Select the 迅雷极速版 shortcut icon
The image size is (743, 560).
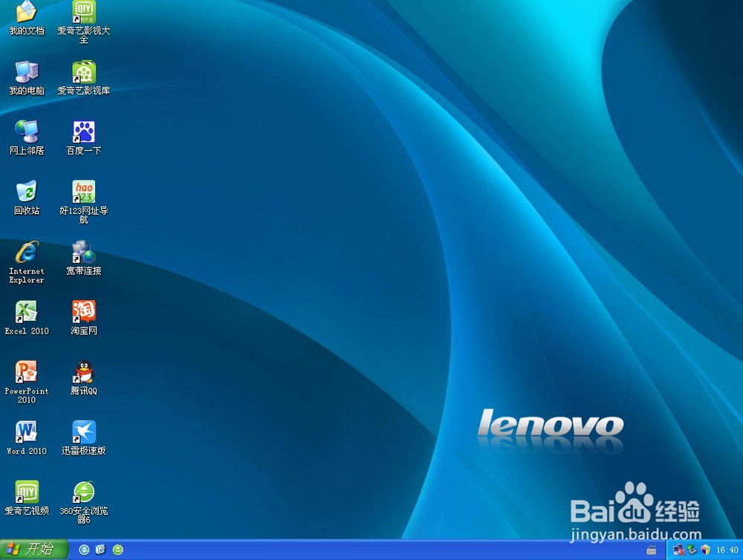(84, 432)
